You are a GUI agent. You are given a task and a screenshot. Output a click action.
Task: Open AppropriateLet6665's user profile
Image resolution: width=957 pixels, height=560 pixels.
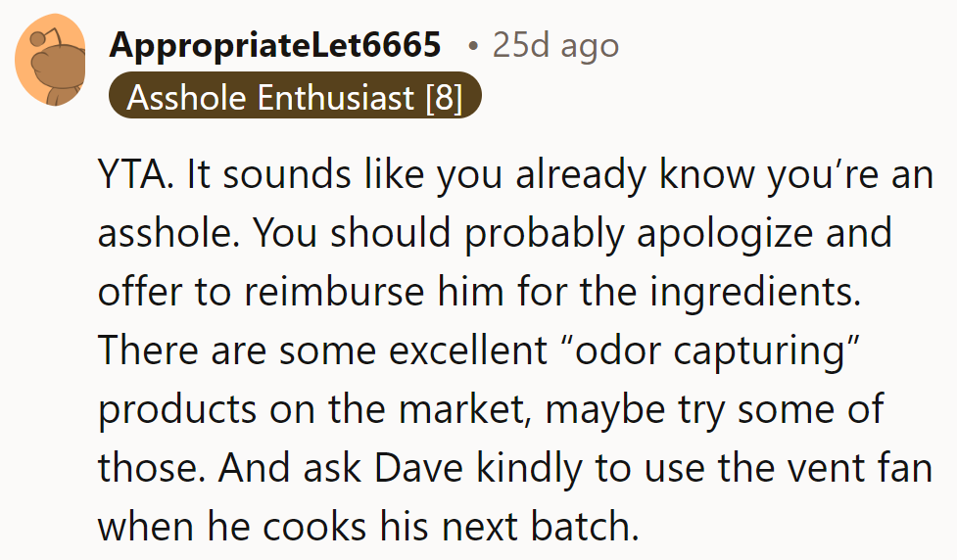275,45
